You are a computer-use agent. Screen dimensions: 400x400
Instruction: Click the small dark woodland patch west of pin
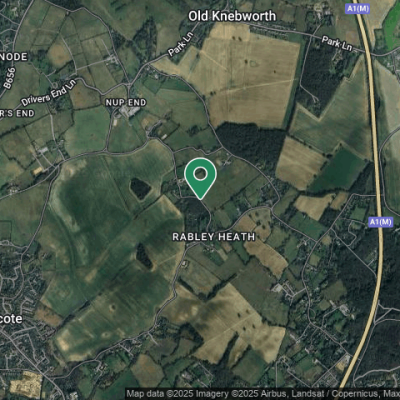pyautogui.click(x=140, y=188)
